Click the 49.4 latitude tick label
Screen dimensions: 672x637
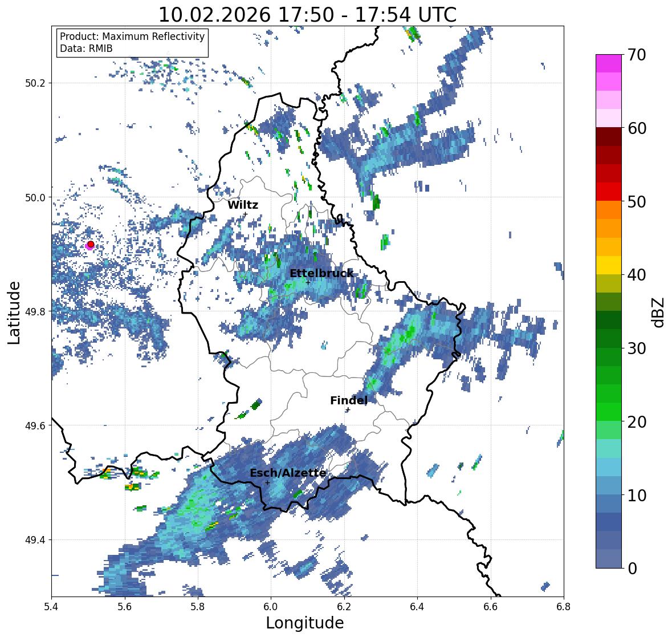[35, 540]
